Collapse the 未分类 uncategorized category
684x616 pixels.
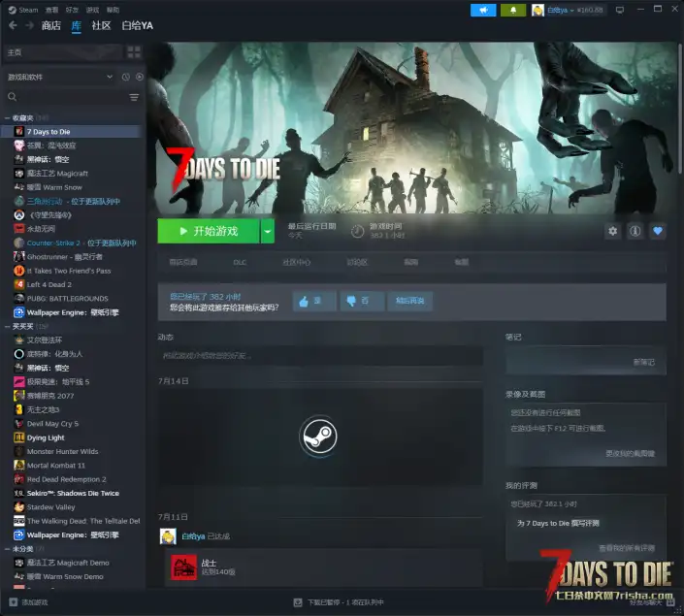[x=8, y=549]
